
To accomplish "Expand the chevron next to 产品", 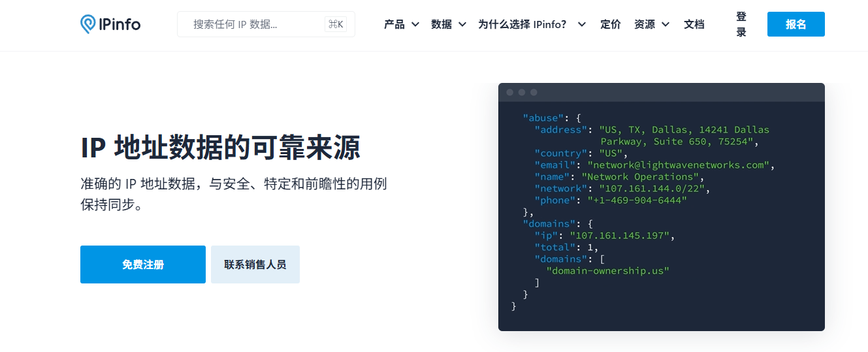I will (415, 25).
